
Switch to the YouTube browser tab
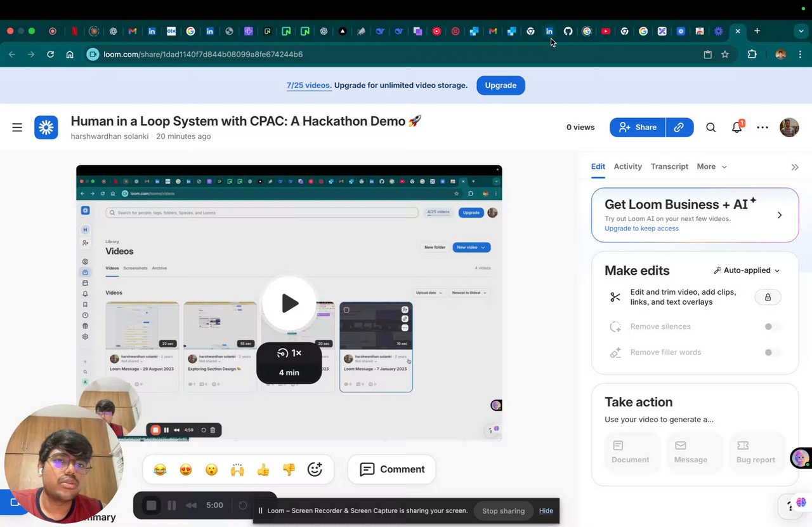605,31
